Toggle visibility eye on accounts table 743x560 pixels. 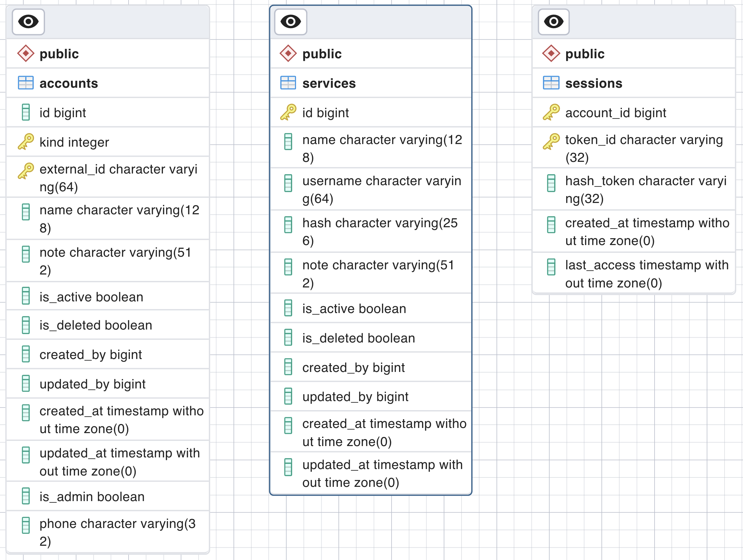28,22
